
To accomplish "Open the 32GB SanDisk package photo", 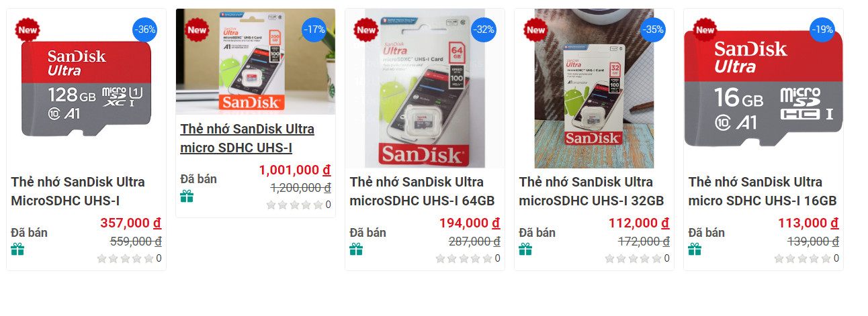I will coord(594,88).
